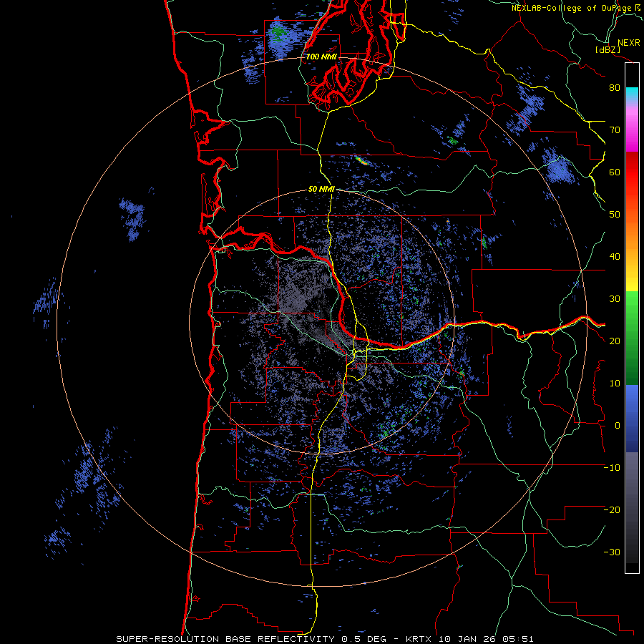This screenshot has width=644, height=644.
Task: Click the 70 value on the dBZ scale
Action: click(615, 130)
